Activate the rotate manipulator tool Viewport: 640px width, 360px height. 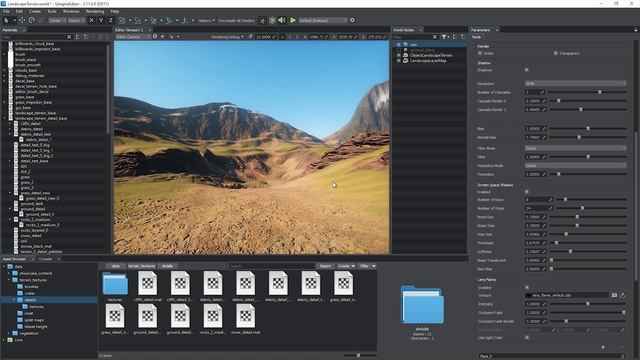31,20
